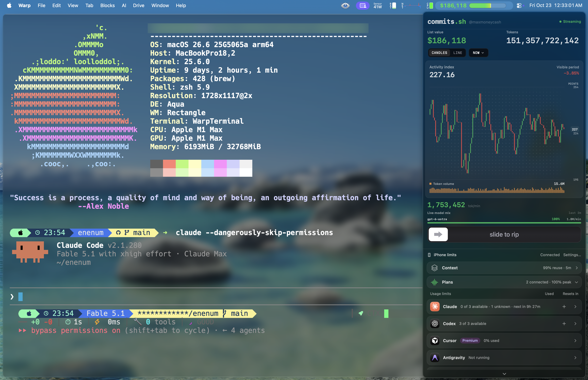Click the bottom panel down chevron
Viewport: 588px width, 380px height.
504,374
